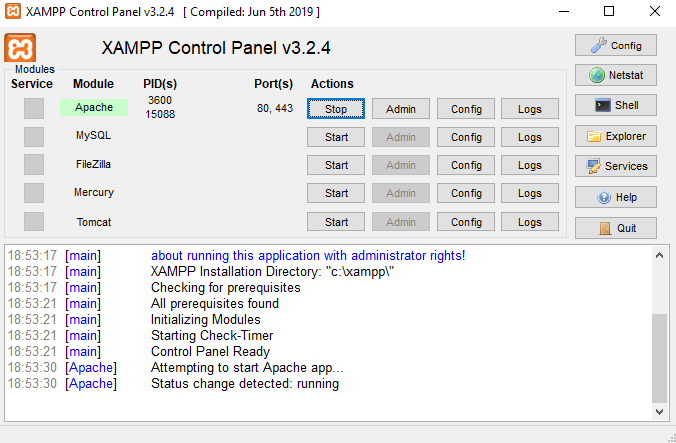This screenshot has width=676, height=443.
Task: Stop the Apache module
Action: point(336,109)
